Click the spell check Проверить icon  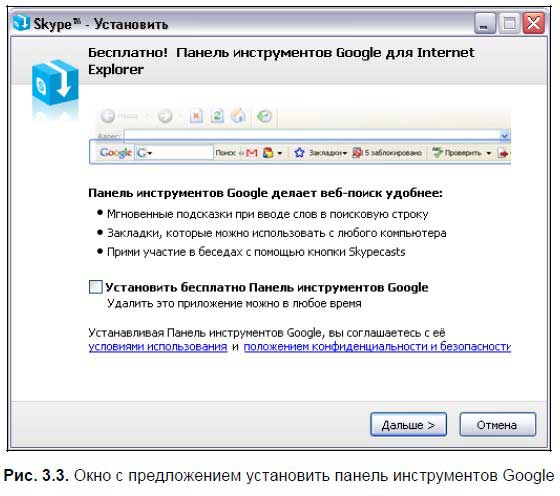pos(438,152)
